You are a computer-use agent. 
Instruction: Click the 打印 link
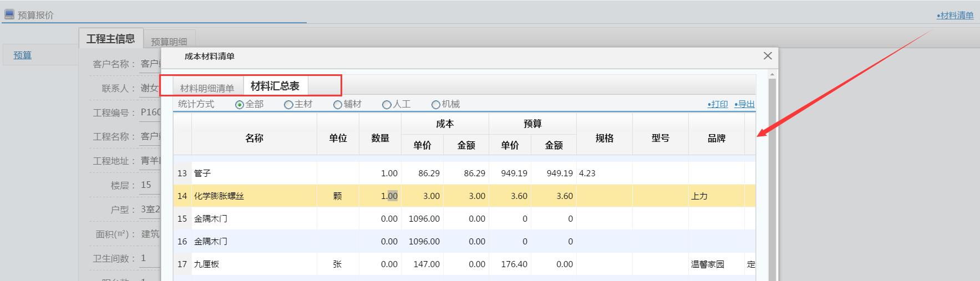(x=718, y=104)
